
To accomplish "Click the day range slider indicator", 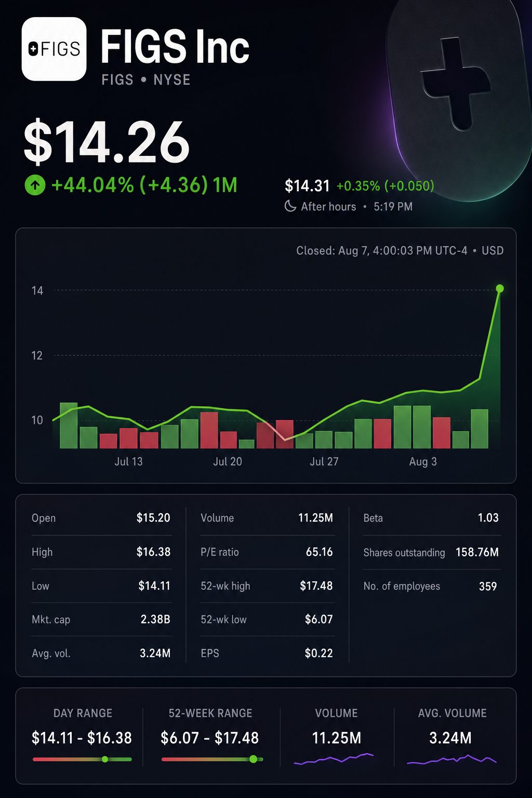I will 105,759.
